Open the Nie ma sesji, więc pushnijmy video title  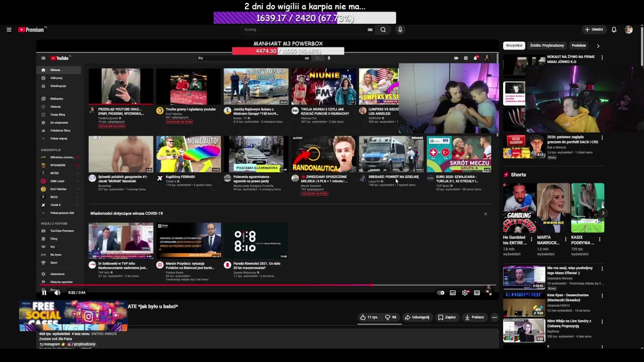click(570, 270)
